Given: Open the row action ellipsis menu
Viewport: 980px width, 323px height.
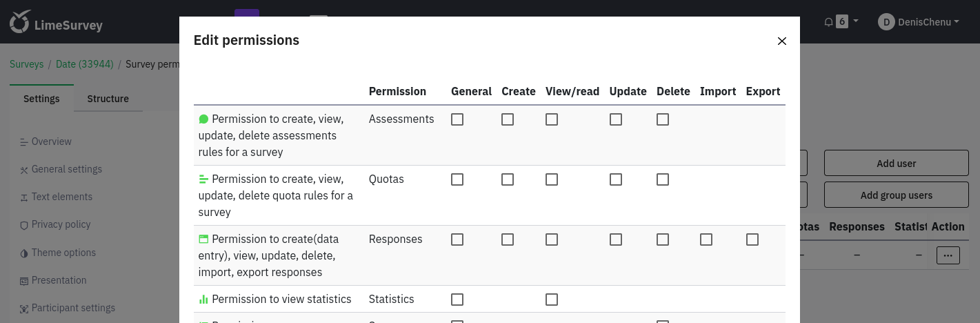Looking at the screenshot, I should [x=948, y=255].
